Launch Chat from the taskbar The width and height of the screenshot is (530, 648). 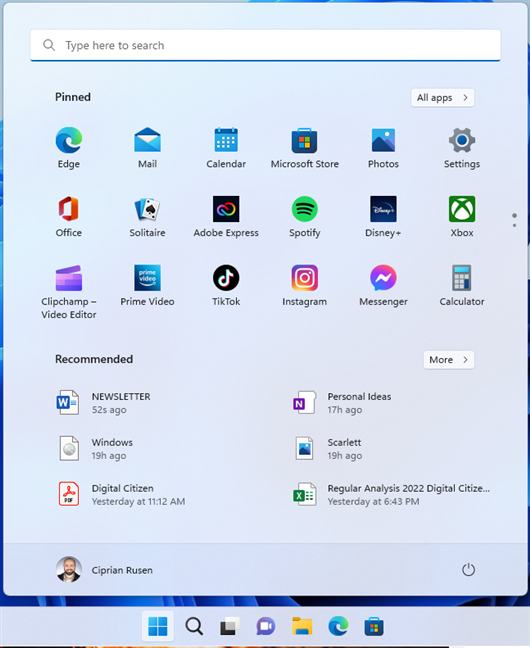265,627
